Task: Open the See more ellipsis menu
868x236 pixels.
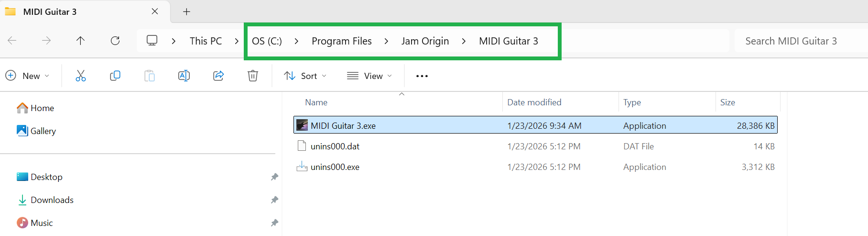Action: [x=422, y=76]
